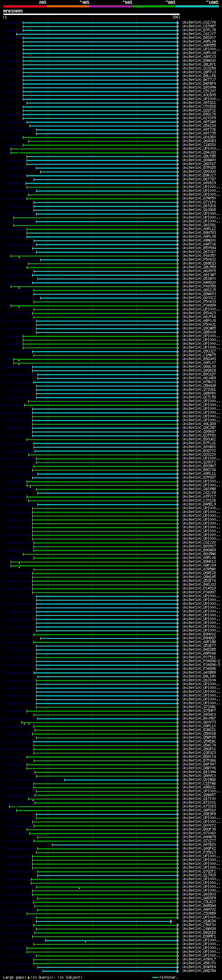222x980 pixels.
Task: Select the UniRef100_B4FBF4 label
Action: 199,84
